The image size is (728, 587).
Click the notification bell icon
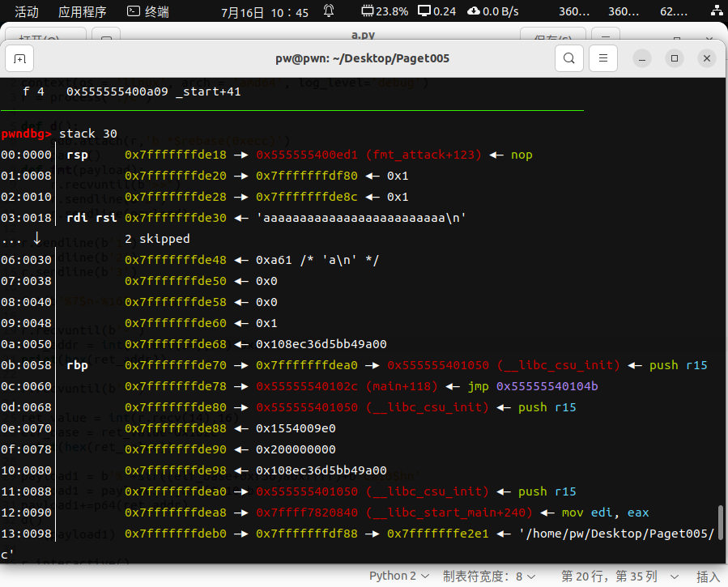pyautogui.click(x=329, y=11)
